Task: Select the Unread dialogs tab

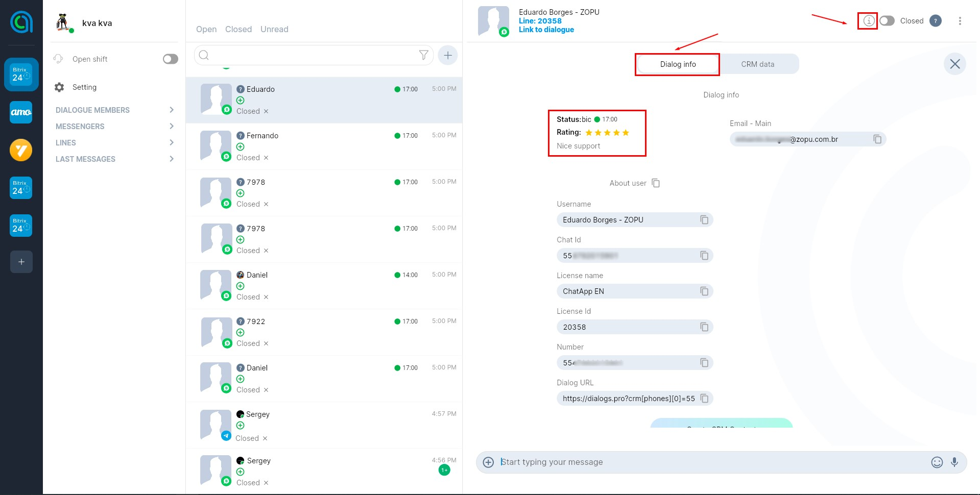Action: coord(274,30)
